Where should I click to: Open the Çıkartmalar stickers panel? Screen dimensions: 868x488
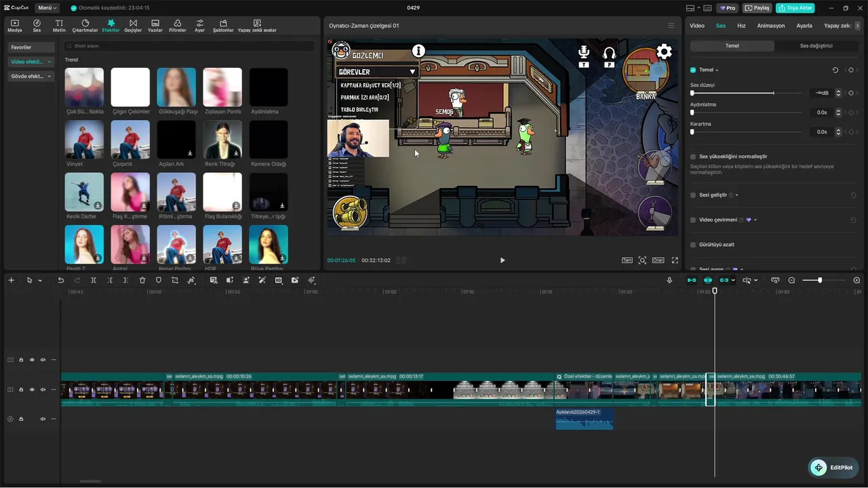[x=85, y=26]
